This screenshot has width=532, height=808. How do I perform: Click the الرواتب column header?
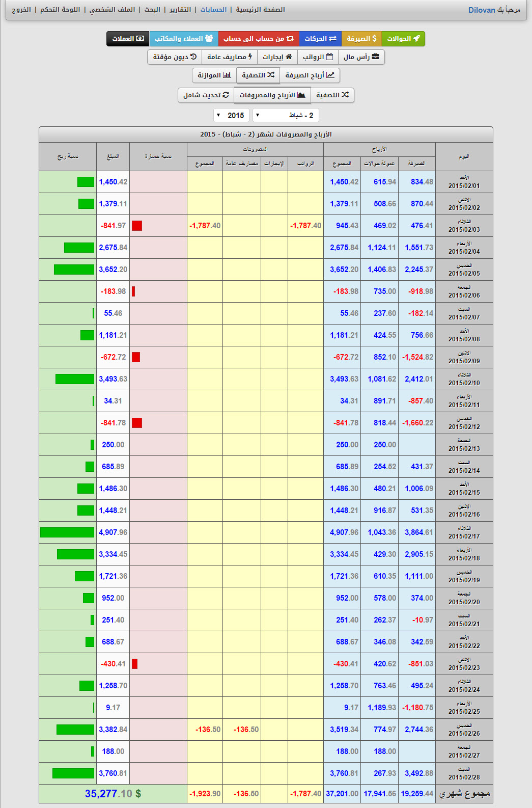[305, 164]
